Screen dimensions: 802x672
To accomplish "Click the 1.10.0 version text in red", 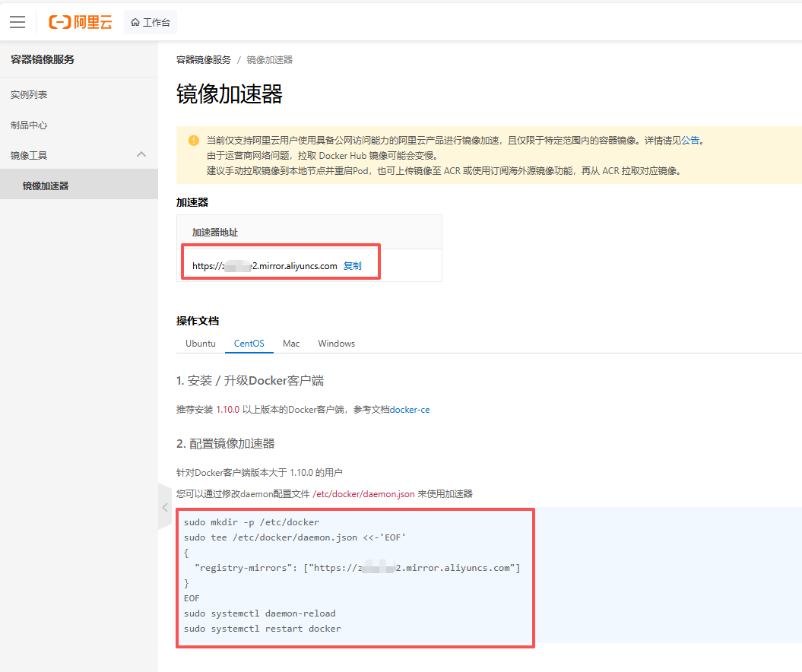I will pyautogui.click(x=227, y=410).
